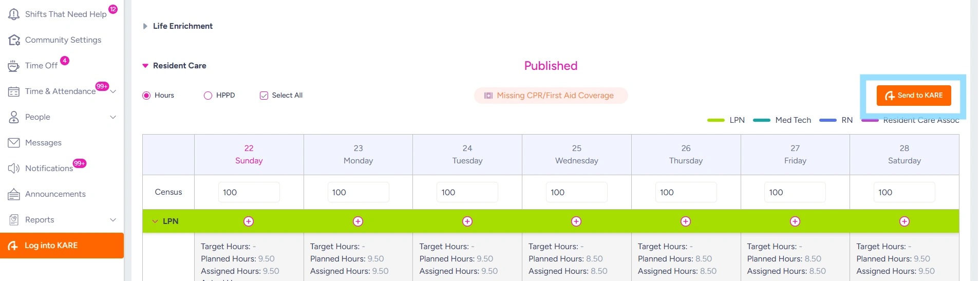This screenshot has width=980, height=281.
Task: Open Community Settings house icon
Action: point(14,40)
